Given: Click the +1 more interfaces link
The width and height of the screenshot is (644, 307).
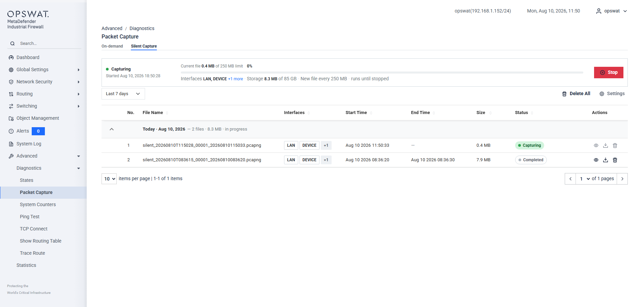Looking at the screenshot, I should (x=235, y=79).
